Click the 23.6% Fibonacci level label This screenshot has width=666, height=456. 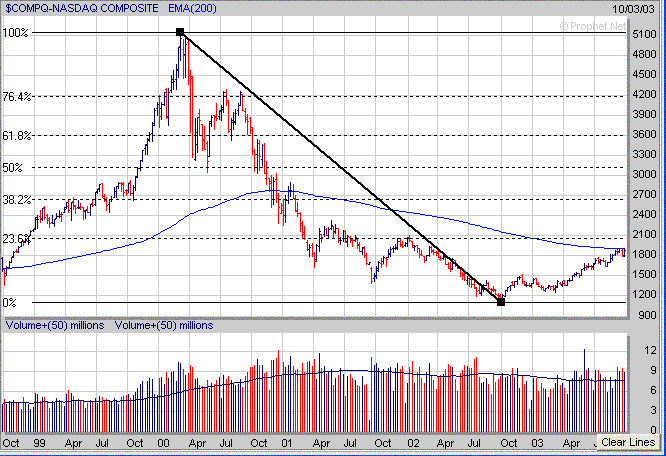pyautogui.click(x=17, y=239)
